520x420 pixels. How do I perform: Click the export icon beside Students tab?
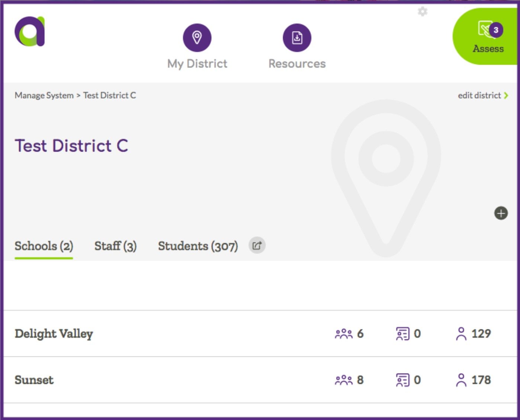point(256,245)
